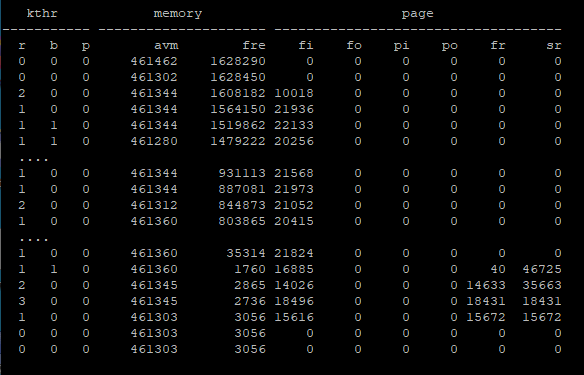The width and height of the screenshot is (584, 375).
Task: Select the fi value 21568
Action: point(294,174)
